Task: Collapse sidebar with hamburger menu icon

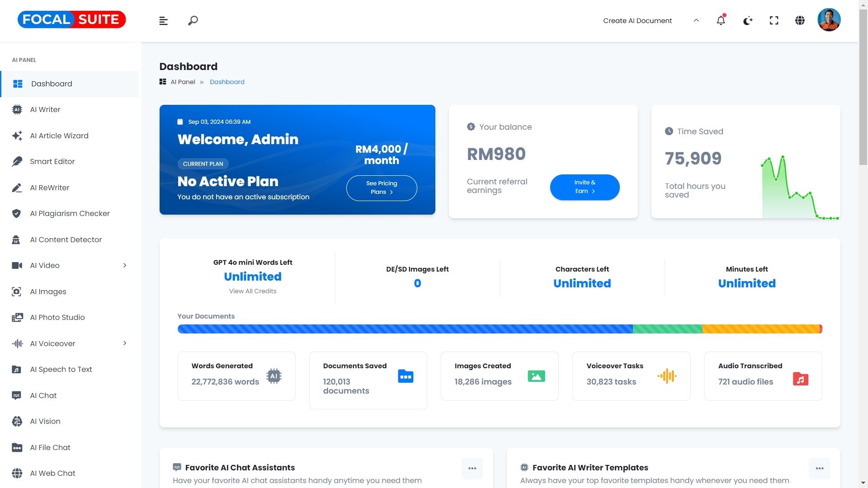Action: [x=164, y=21]
